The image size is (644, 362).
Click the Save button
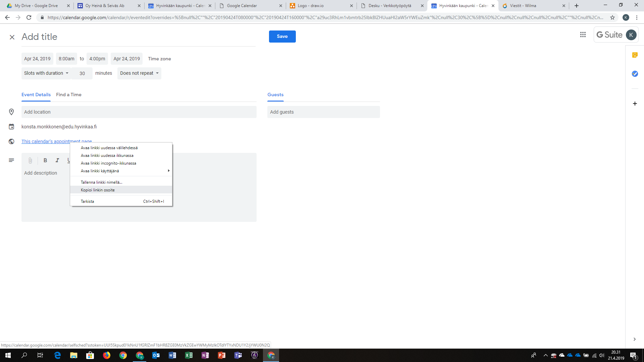282,37
